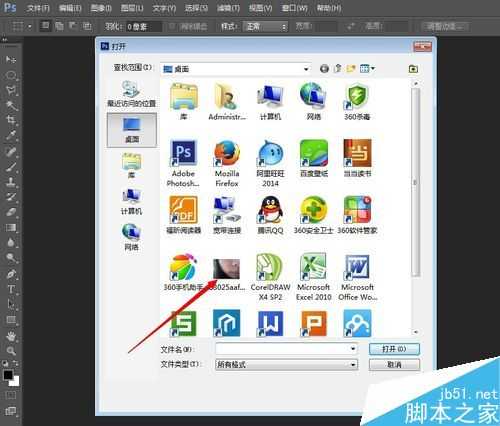This screenshot has width=500, height=426.
Task: Go to Network in dialog sidebar
Action: [x=131, y=237]
